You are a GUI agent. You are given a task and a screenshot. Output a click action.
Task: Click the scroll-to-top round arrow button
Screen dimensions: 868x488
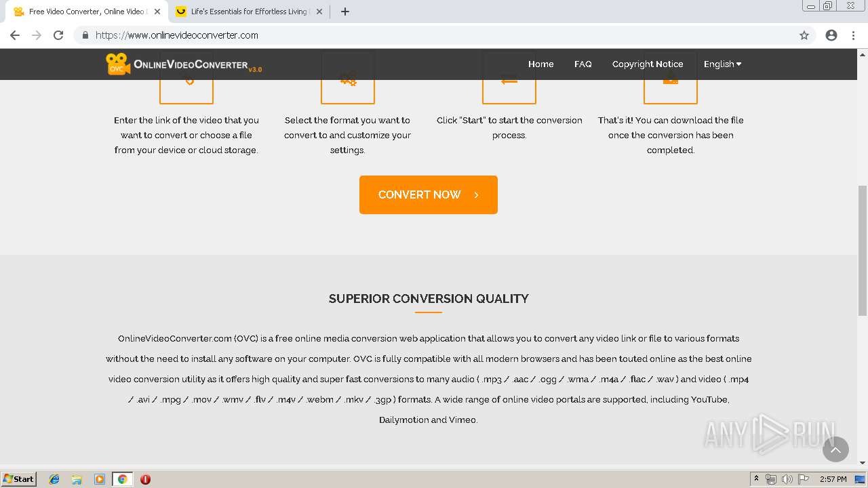pyautogui.click(x=835, y=449)
